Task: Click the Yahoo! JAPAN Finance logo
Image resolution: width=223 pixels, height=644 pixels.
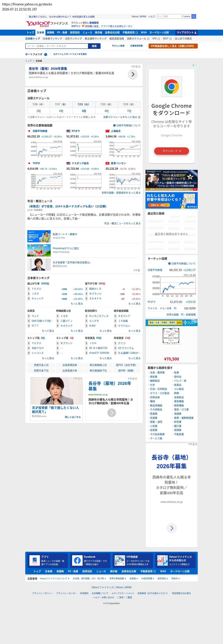Action: pyautogui.click(x=47, y=24)
